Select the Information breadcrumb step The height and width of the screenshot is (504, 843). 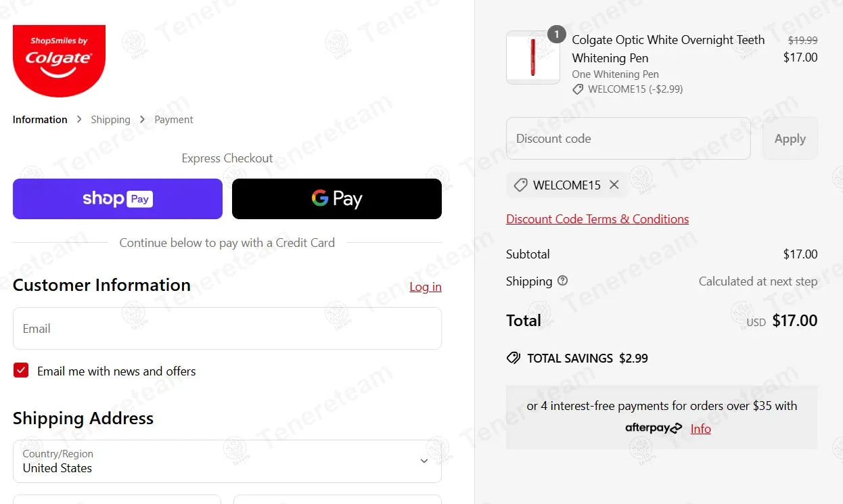coord(40,120)
